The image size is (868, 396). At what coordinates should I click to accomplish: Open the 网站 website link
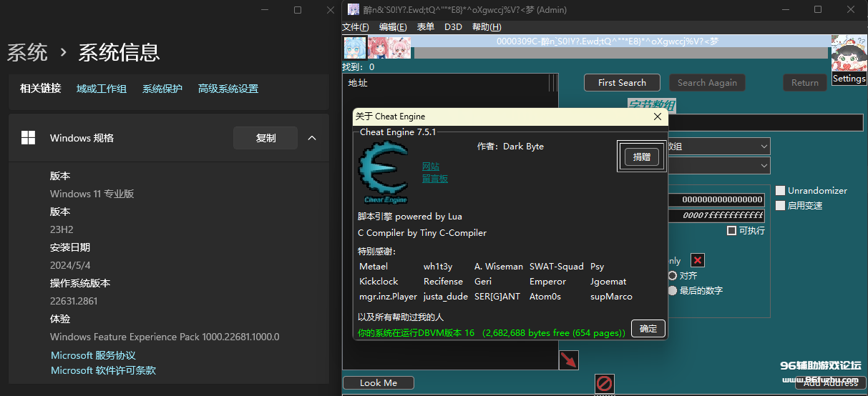[431, 167]
